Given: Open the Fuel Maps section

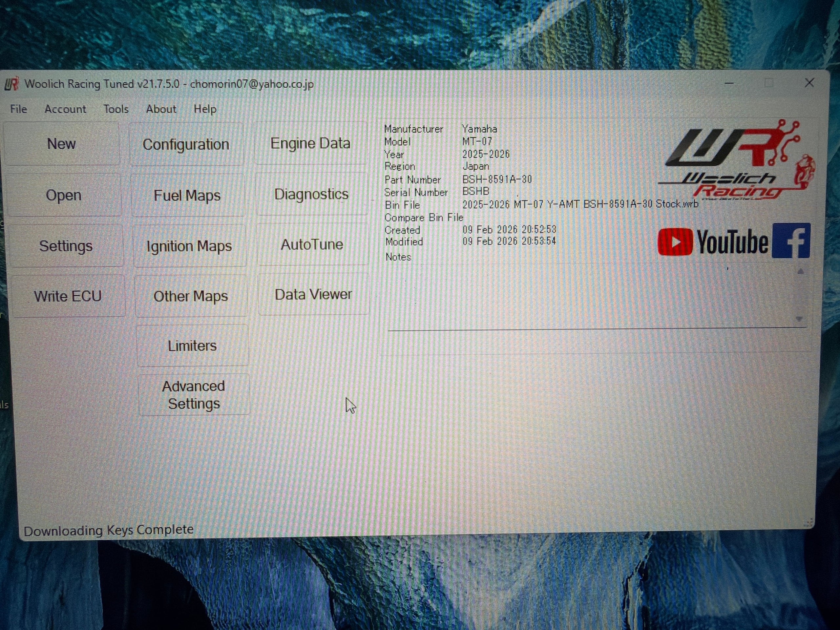Looking at the screenshot, I should (x=187, y=196).
